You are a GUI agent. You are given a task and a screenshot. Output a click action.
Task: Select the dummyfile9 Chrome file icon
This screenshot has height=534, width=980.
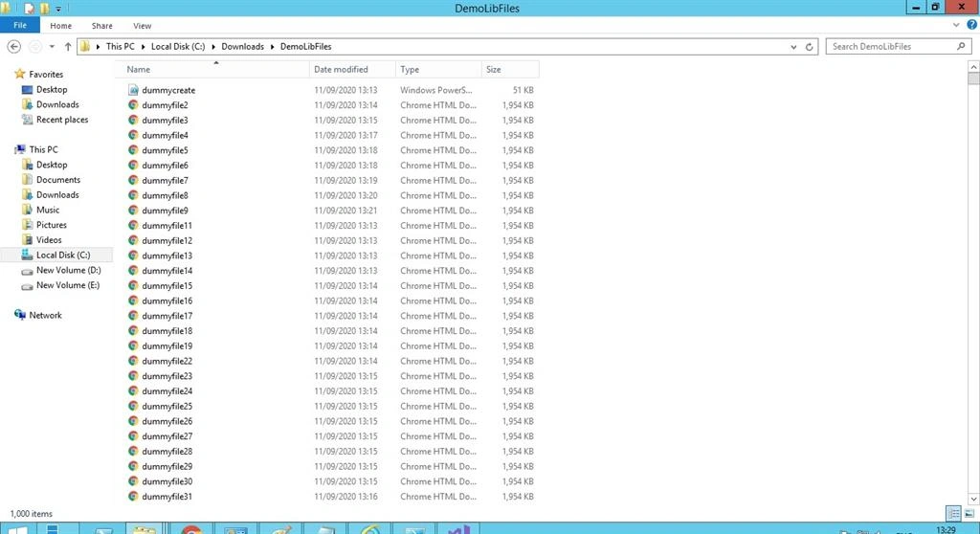pos(133,211)
